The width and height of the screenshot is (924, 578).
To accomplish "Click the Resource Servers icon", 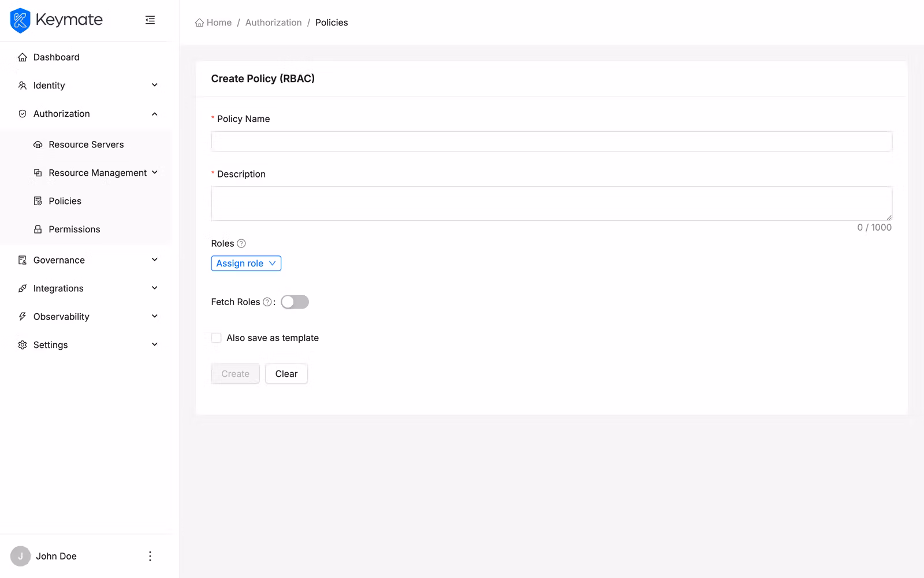I will pyautogui.click(x=38, y=144).
